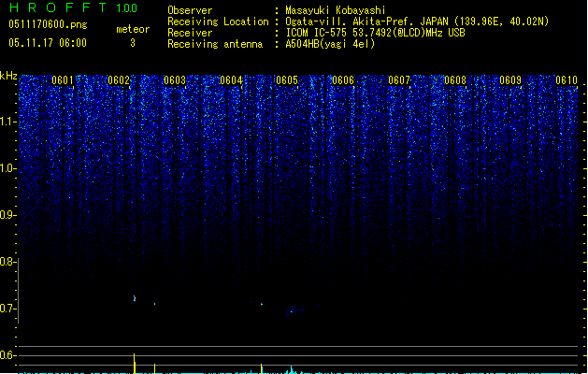This screenshot has width=588, height=374.
Task: Click the 0605 time marker
Action: (287, 80)
